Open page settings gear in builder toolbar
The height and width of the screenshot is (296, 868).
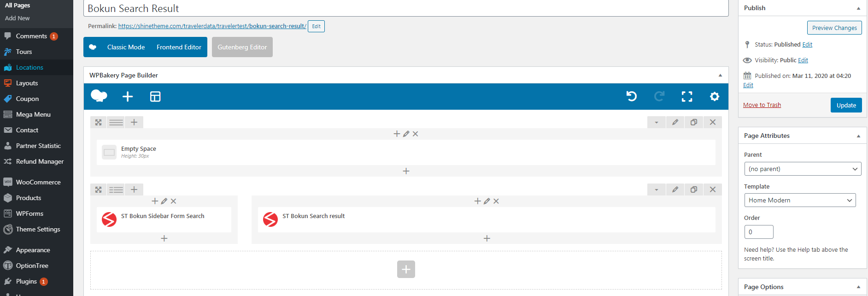point(715,96)
